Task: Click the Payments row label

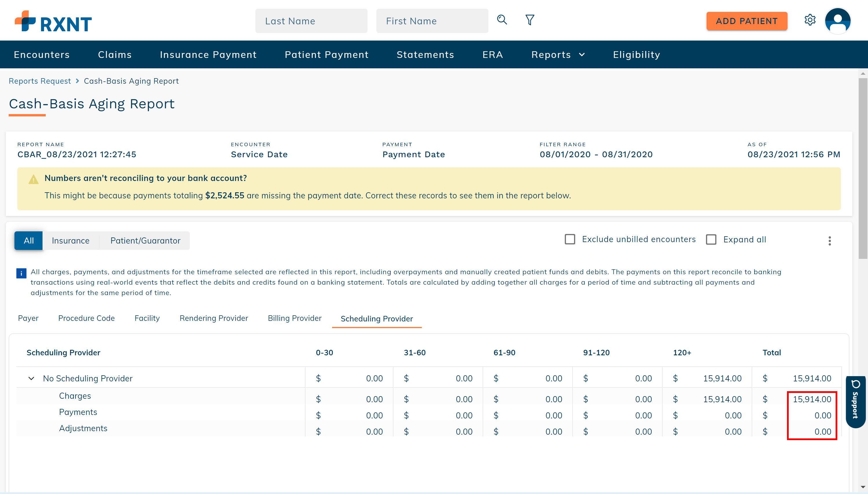Action: [78, 412]
